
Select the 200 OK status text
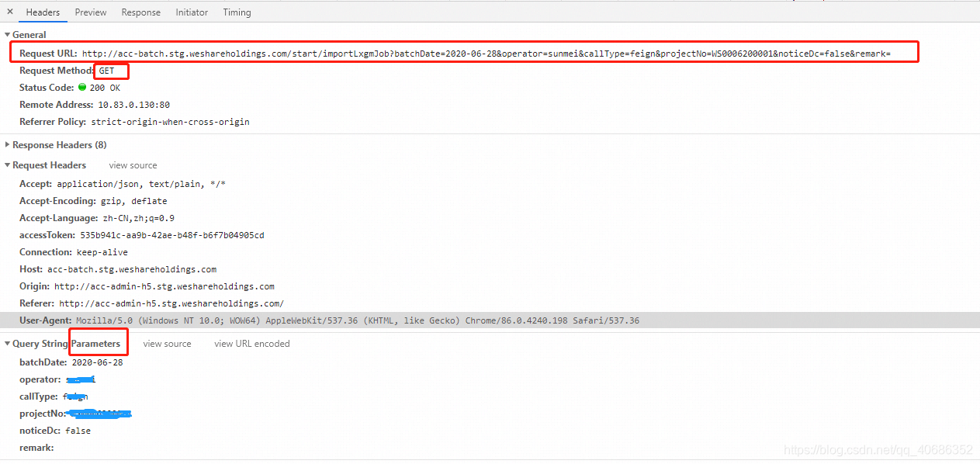[x=105, y=88]
